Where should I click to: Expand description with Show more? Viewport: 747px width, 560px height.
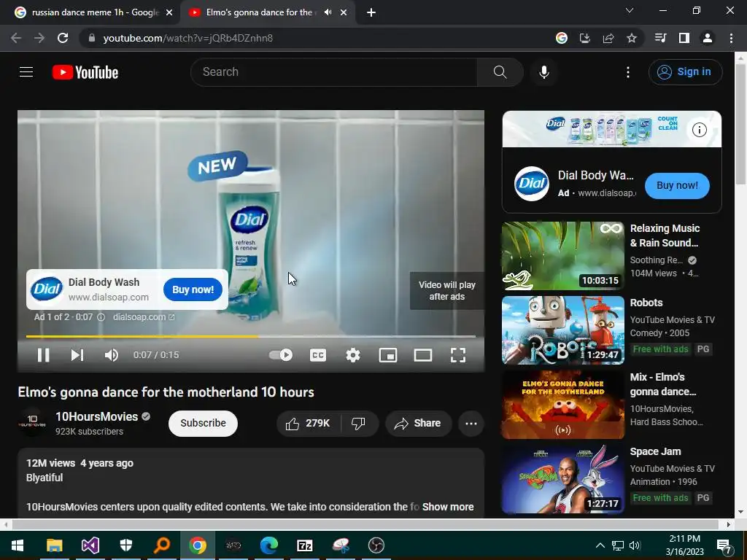(448, 507)
